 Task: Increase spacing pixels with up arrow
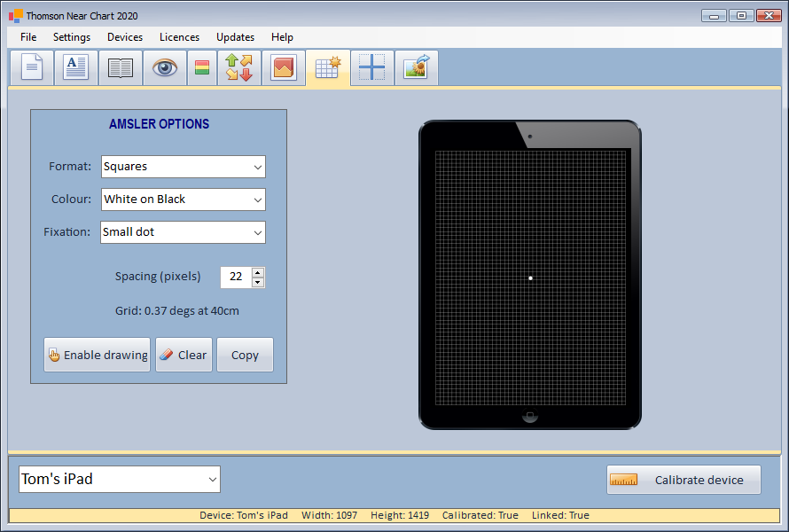(258, 272)
